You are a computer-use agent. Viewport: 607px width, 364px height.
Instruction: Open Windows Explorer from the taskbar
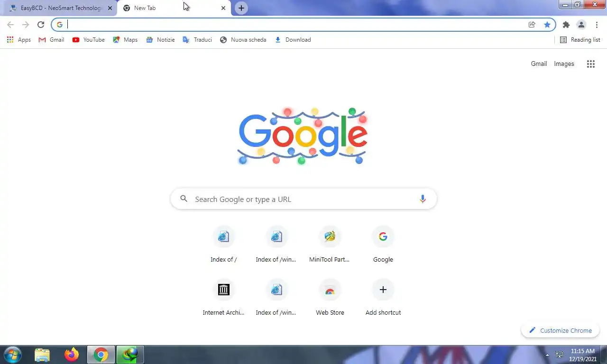pyautogui.click(x=42, y=355)
